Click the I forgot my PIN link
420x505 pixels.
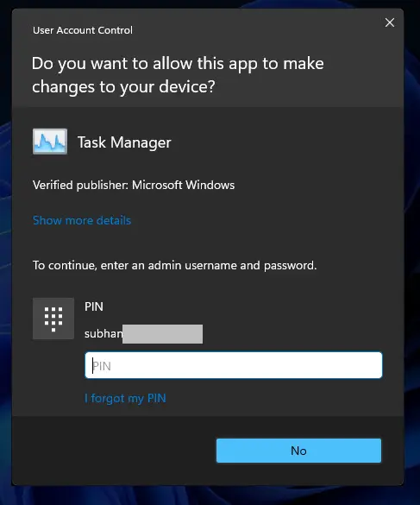pyautogui.click(x=125, y=399)
